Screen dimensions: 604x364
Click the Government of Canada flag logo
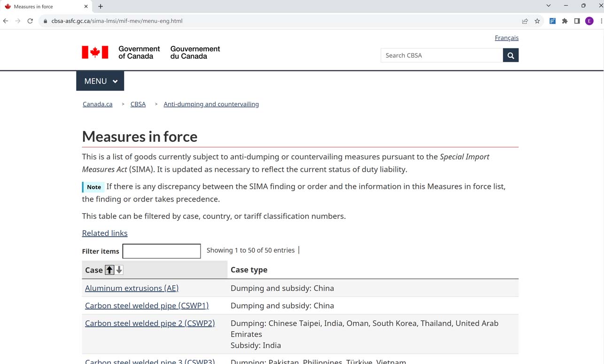[95, 52]
